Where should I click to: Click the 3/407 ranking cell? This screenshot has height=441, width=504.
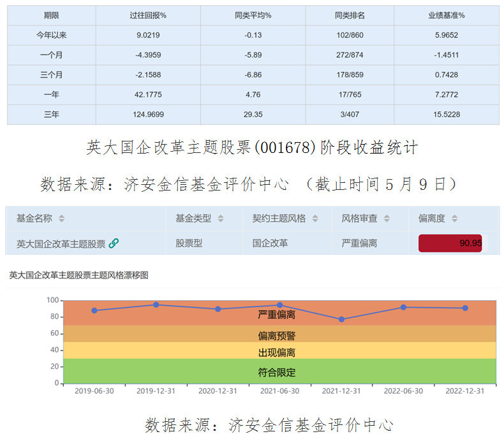350,114
